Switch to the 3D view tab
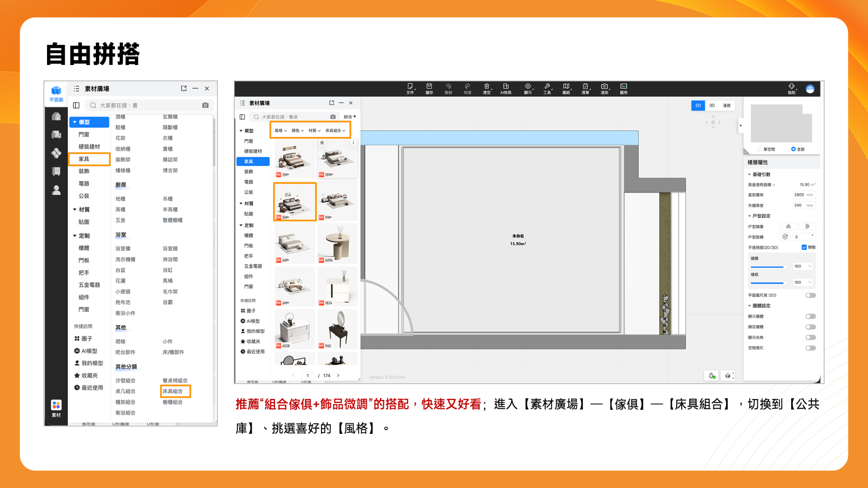 point(712,105)
